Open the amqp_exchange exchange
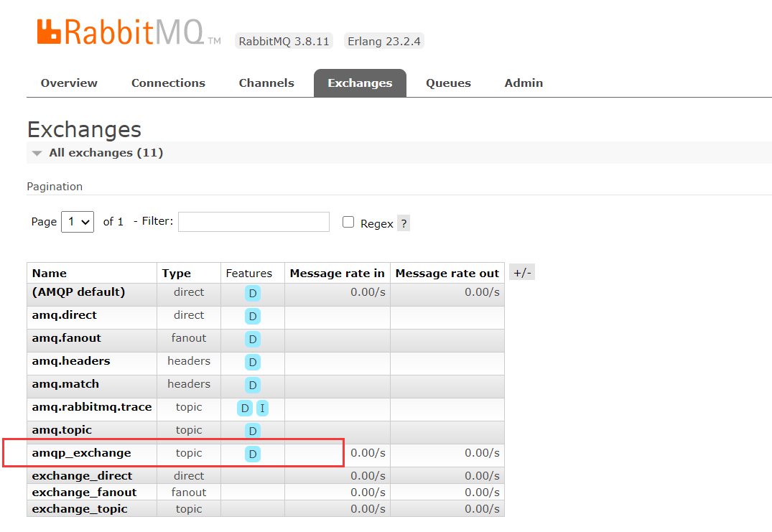 point(81,453)
